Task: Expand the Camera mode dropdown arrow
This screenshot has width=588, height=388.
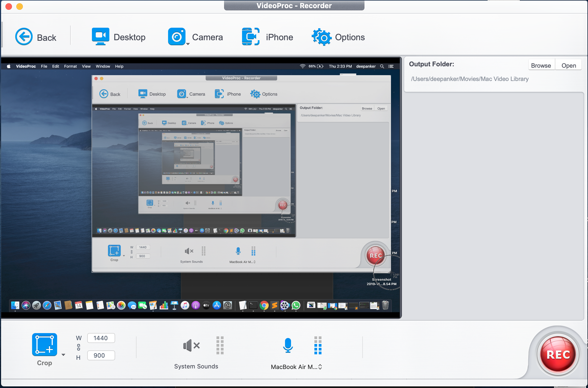Action: click(188, 44)
